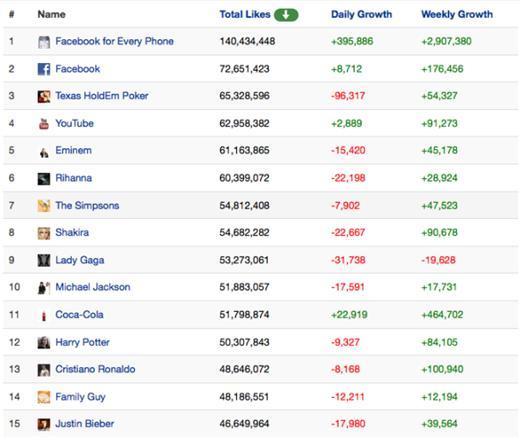Viewport: 520px width, 437px height.
Task: Click daily growth value -9,327
Action: point(345,342)
